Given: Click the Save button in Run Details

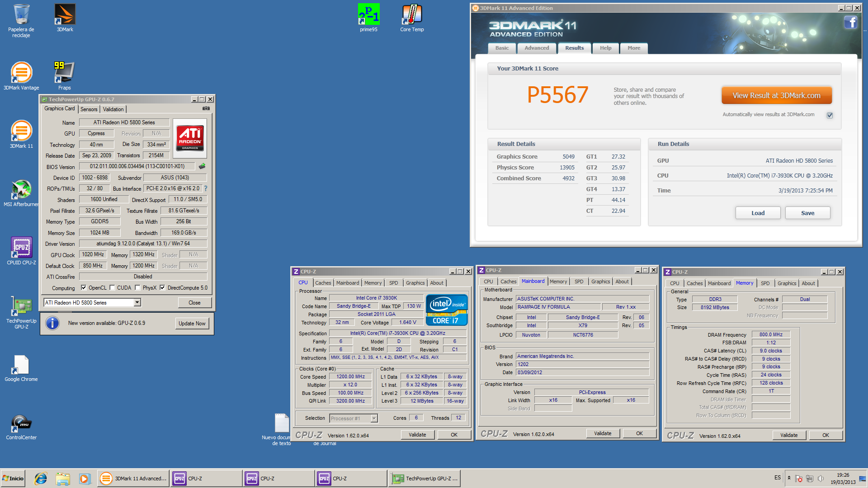Looking at the screenshot, I should [x=807, y=213].
